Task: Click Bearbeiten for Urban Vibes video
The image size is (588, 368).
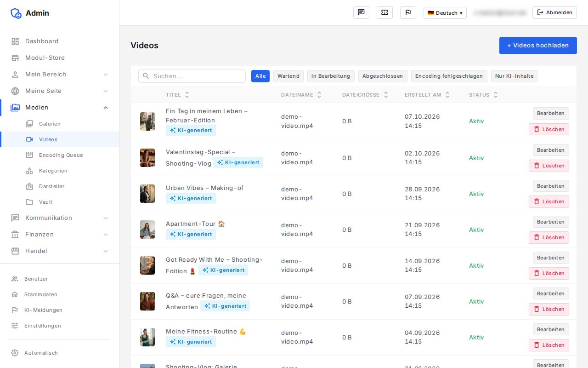Action: pyautogui.click(x=551, y=186)
